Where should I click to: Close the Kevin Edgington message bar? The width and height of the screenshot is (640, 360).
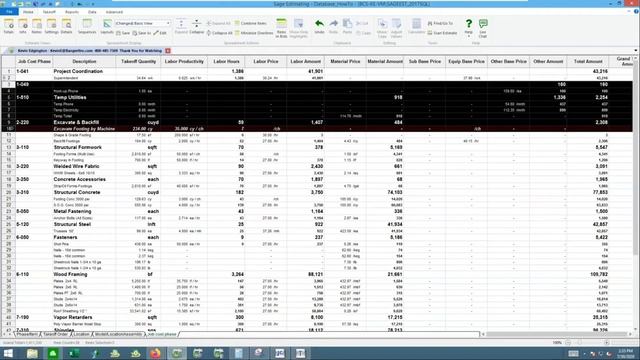(x=168, y=51)
